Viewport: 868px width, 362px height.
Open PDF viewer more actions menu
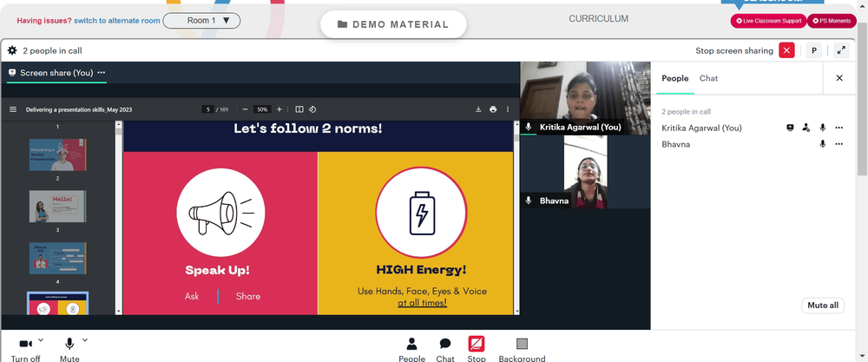(508, 109)
